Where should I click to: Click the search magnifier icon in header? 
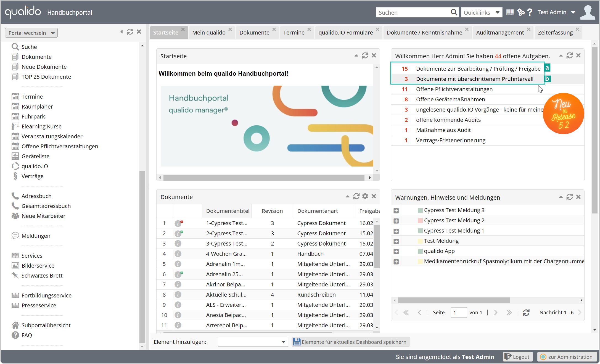click(454, 12)
